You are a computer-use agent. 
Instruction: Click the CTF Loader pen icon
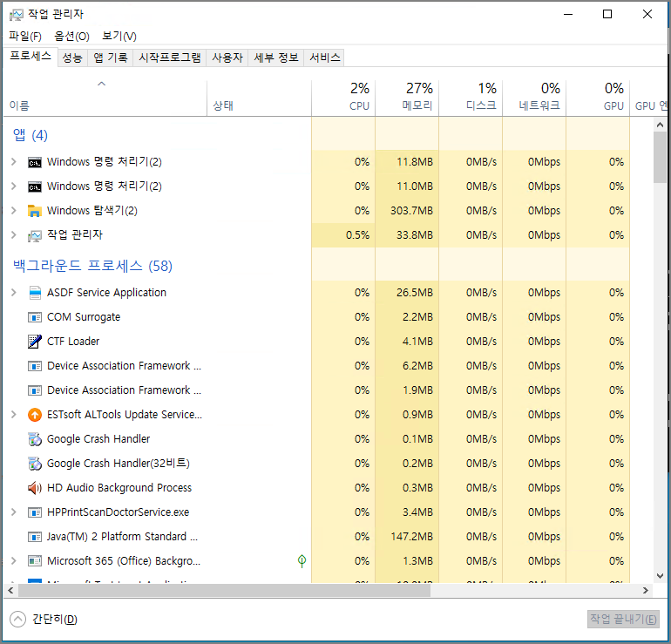(35, 342)
